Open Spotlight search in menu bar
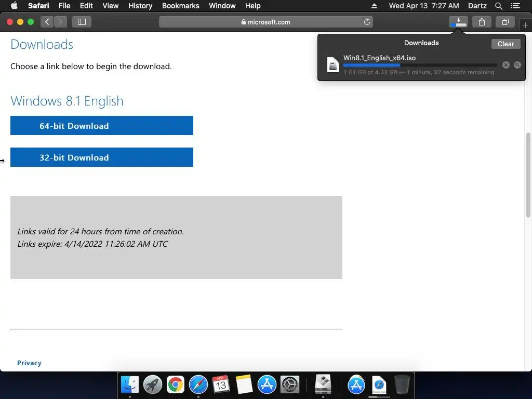532x399 pixels. click(498, 6)
